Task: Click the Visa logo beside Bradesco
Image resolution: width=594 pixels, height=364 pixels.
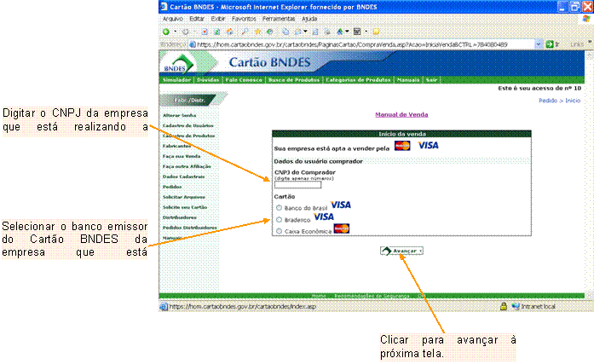Action: pyautogui.click(x=324, y=217)
